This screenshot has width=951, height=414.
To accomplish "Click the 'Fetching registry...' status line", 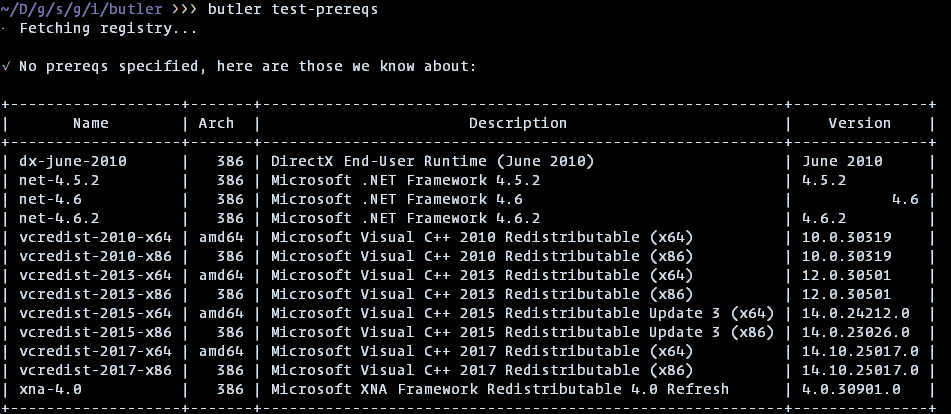I will click(107, 28).
